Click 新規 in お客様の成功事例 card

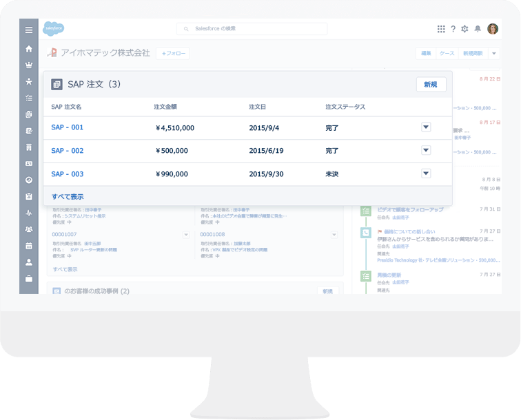(x=327, y=291)
